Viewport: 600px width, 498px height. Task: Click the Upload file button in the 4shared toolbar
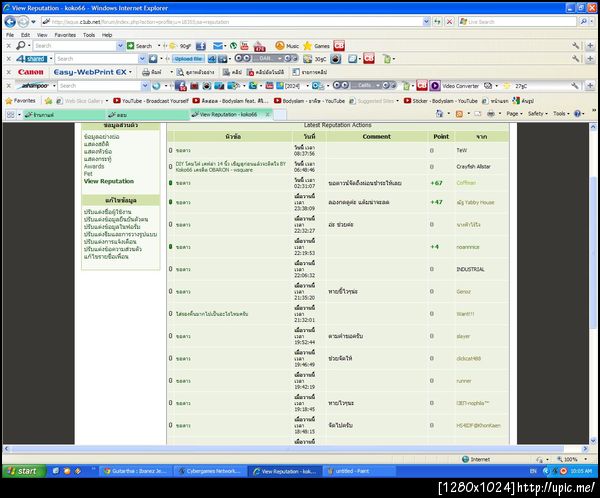[x=188, y=59]
